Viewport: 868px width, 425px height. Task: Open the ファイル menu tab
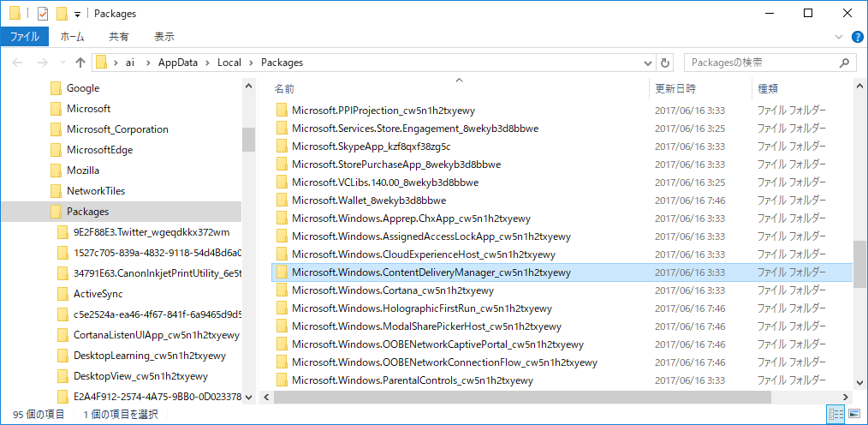tap(24, 37)
